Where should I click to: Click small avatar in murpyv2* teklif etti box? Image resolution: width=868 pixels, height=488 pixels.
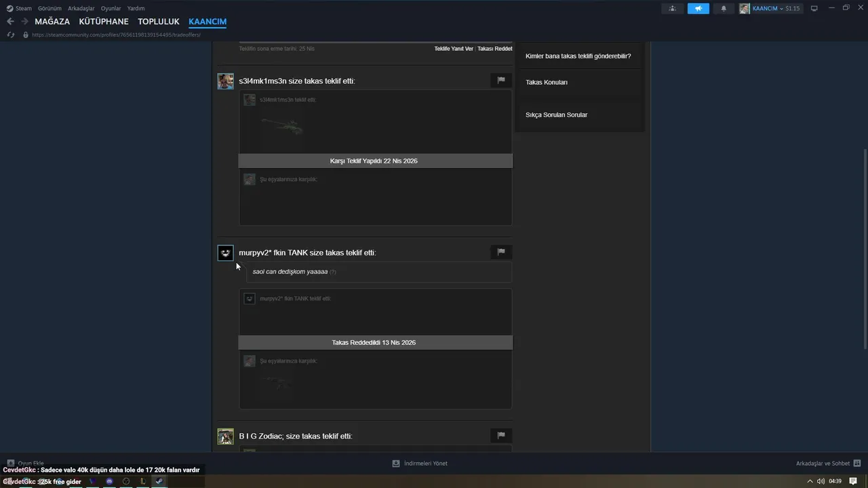(250, 298)
